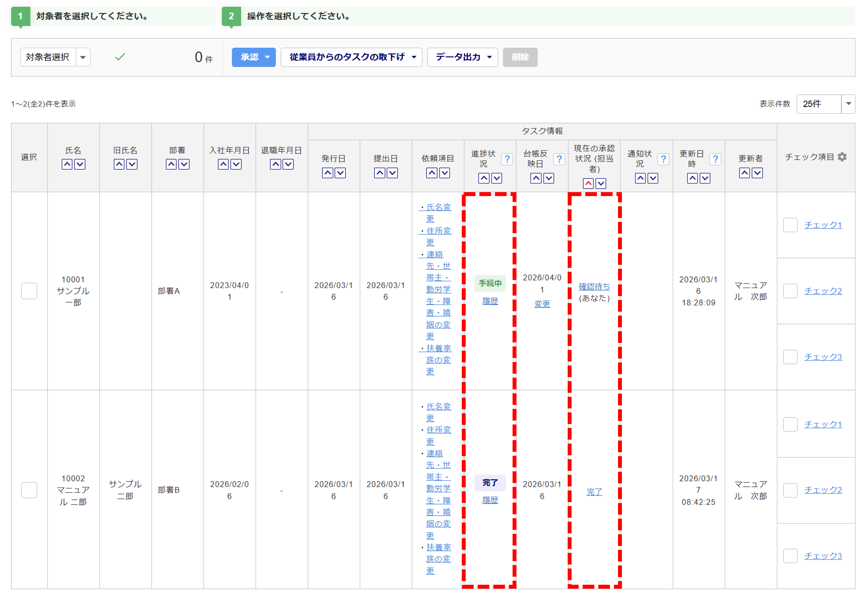
Task: Click the help icon beside 台帳反映日
Action: [x=559, y=159]
